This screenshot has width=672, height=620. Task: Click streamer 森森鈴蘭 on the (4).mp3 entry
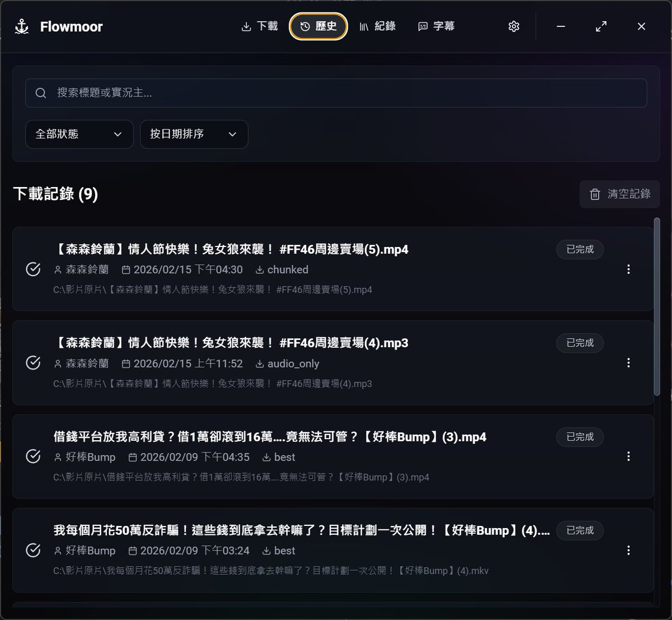(81, 363)
